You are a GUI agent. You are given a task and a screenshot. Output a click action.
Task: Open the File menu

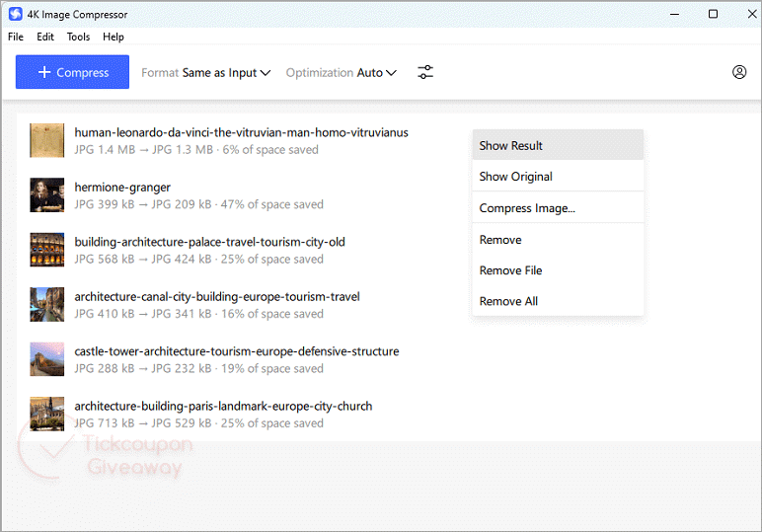(x=16, y=37)
